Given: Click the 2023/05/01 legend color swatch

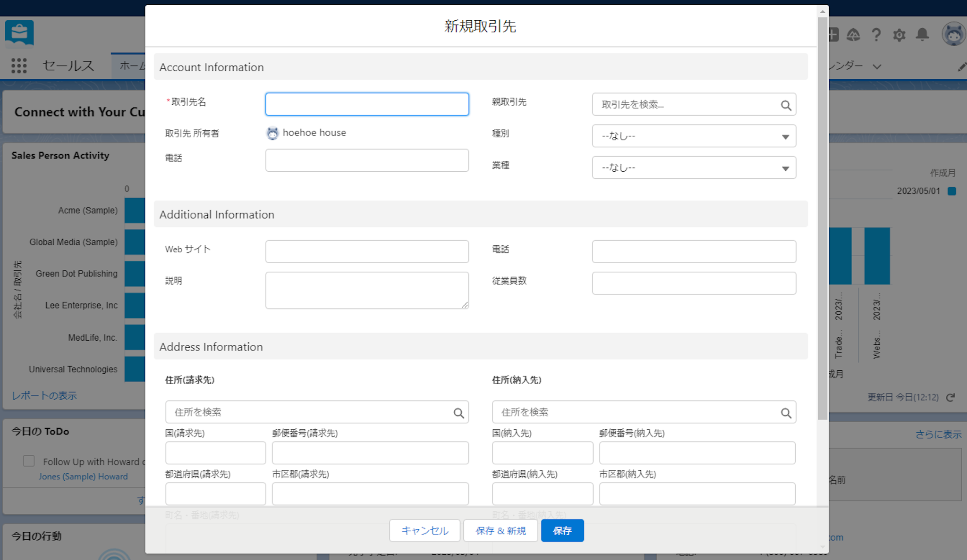Looking at the screenshot, I should point(952,191).
